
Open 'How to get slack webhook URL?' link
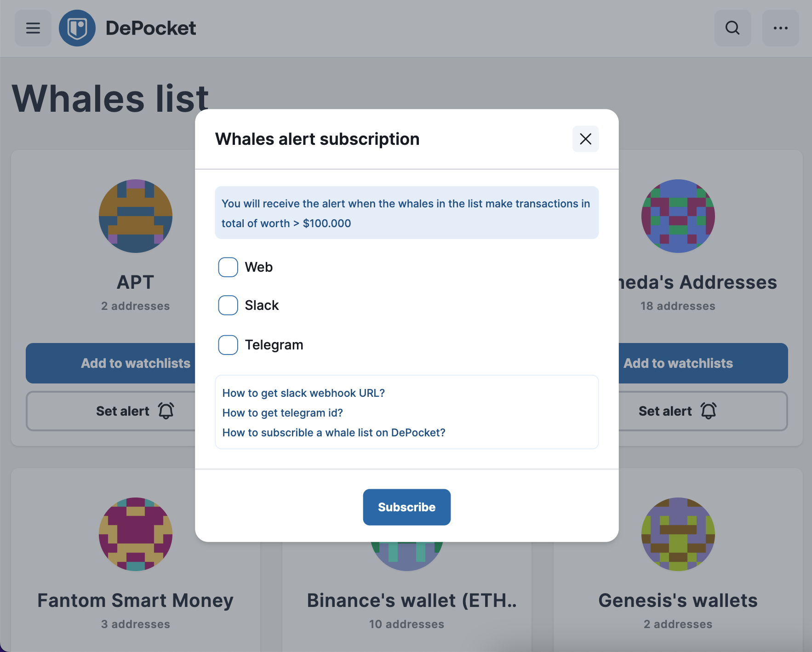tap(303, 393)
